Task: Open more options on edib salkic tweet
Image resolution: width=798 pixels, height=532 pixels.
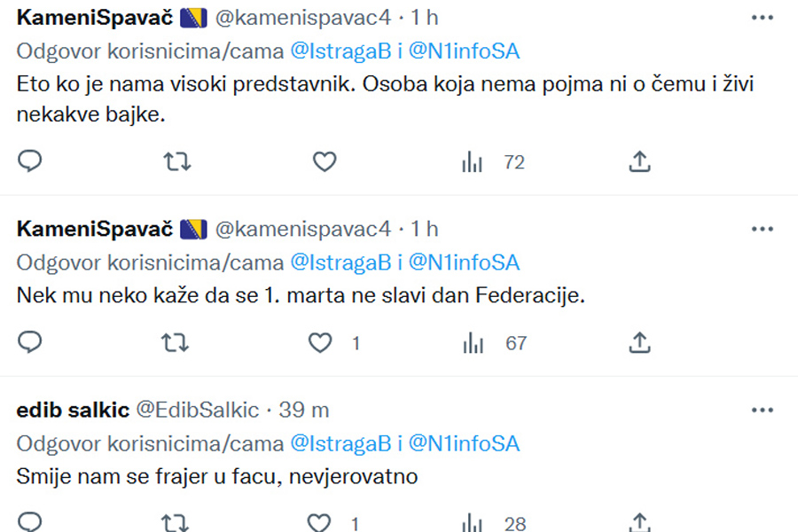Action: pos(762,410)
